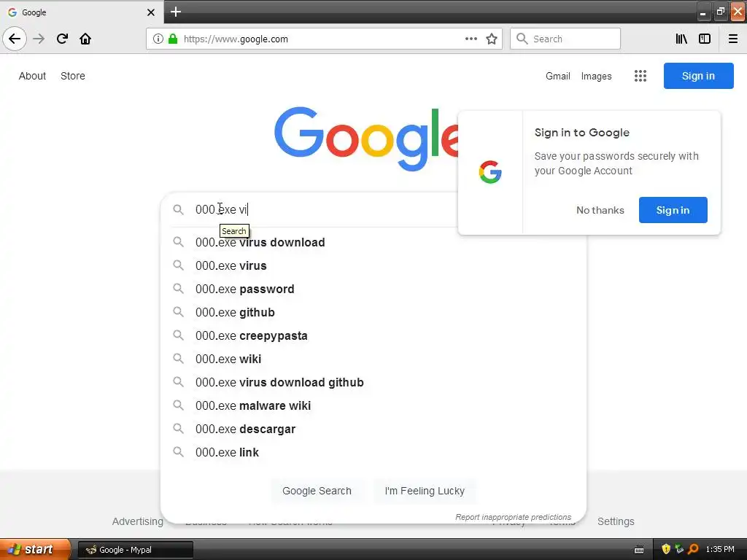Click the green secure padlock icon
The width and height of the screenshot is (747, 560).
173,39
